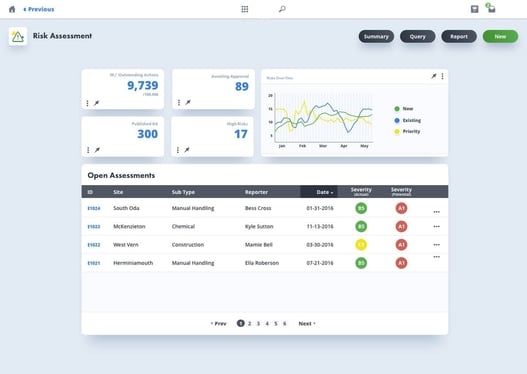Toggle the New series in chart legend
527x374 pixels.
click(x=403, y=109)
